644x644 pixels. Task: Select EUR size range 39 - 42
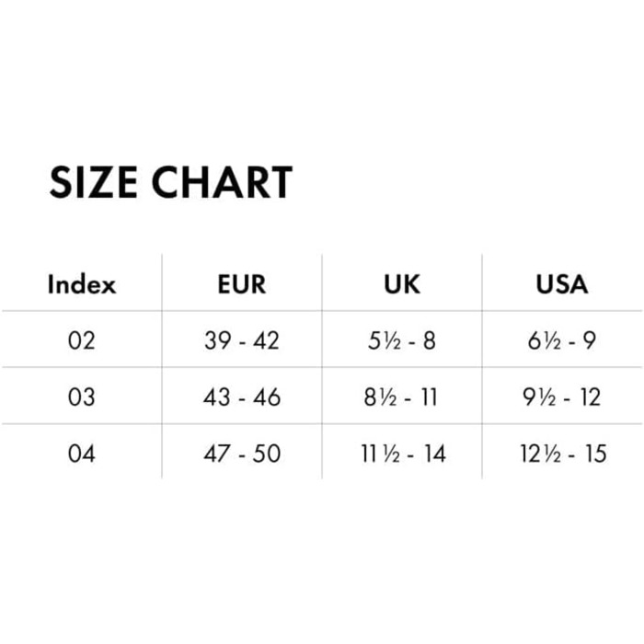[x=242, y=340]
